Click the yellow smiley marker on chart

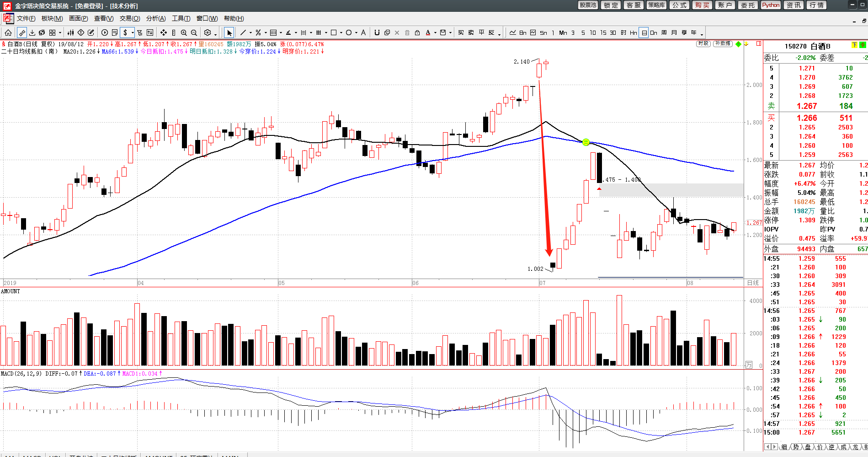pos(586,142)
